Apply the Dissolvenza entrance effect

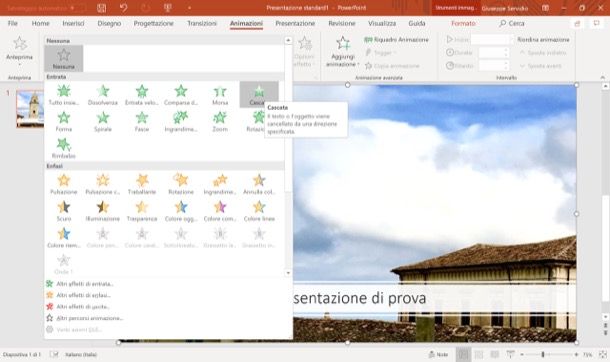103,94
